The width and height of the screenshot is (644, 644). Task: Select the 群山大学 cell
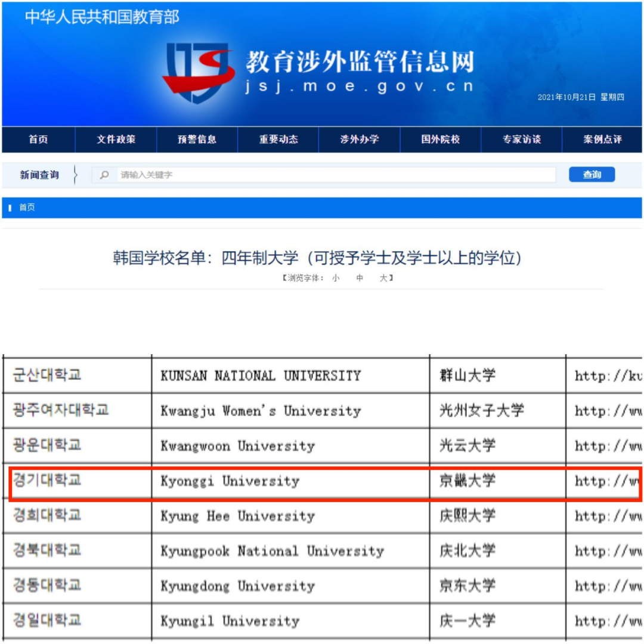click(497, 376)
